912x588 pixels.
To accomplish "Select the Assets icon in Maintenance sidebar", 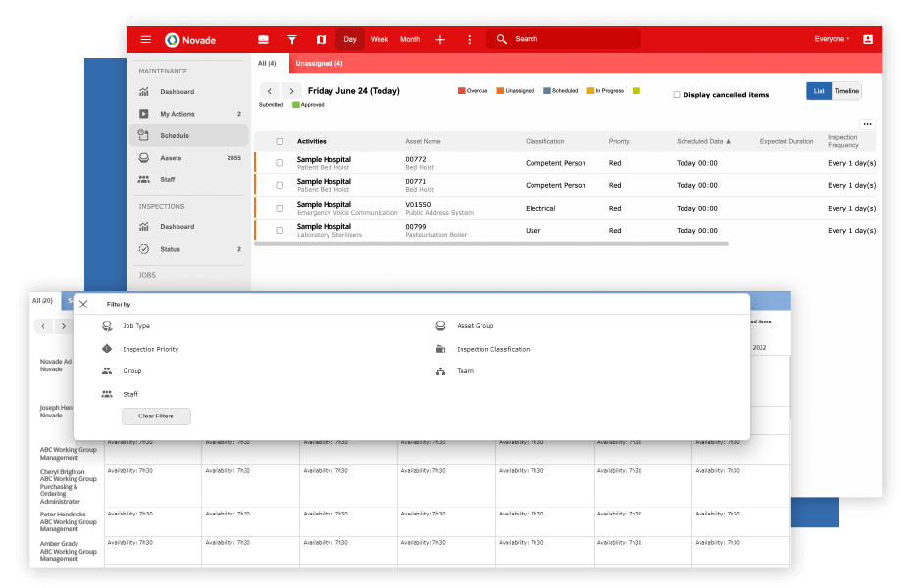I will pyautogui.click(x=144, y=157).
